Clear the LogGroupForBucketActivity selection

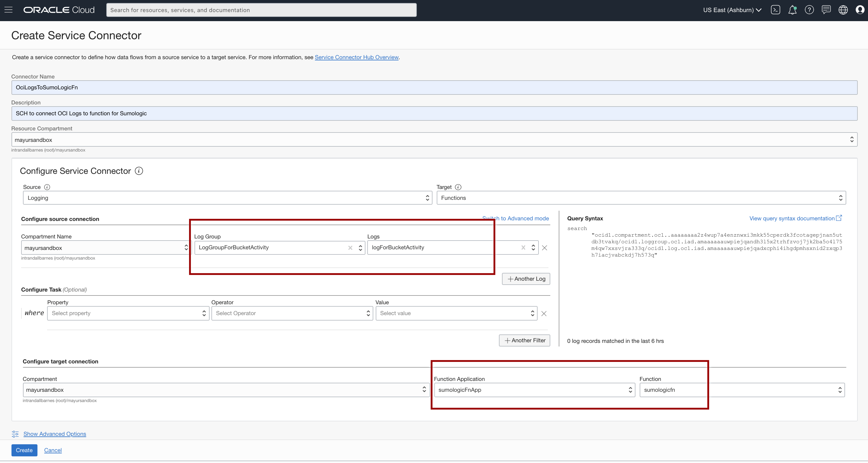[350, 247]
